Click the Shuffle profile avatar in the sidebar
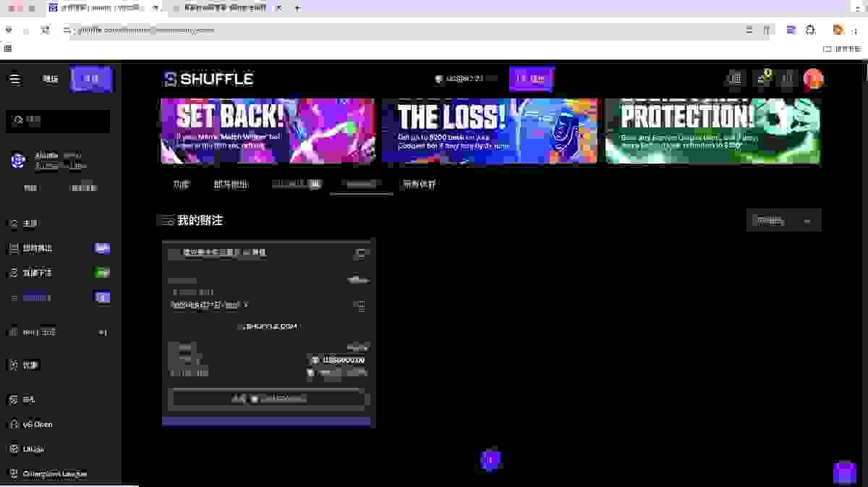868x487 pixels. [18, 161]
